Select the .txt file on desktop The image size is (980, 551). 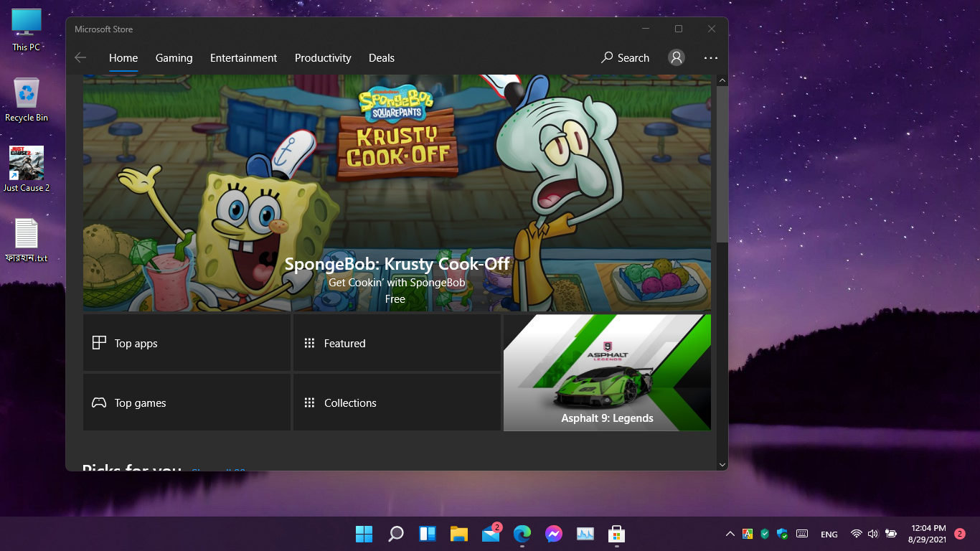[x=27, y=240]
